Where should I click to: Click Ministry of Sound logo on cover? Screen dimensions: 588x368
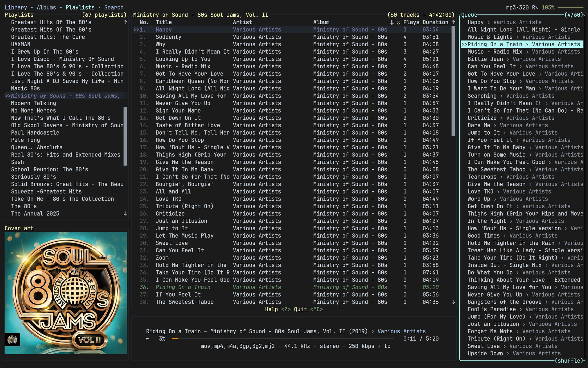(x=12, y=339)
